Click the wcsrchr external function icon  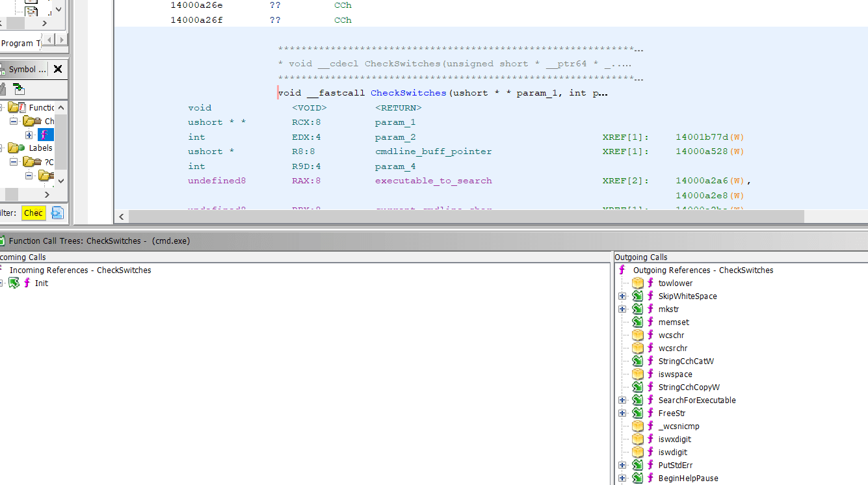[x=638, y=348]
